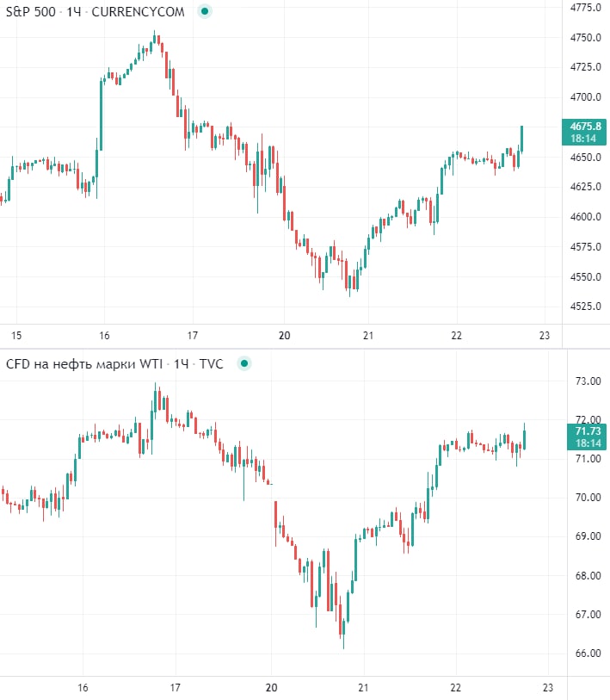610x700 pixels.
Task: Click the 4750.0 level on the S&P price scale
Action: pyautogui.click(x=585, y=38)
